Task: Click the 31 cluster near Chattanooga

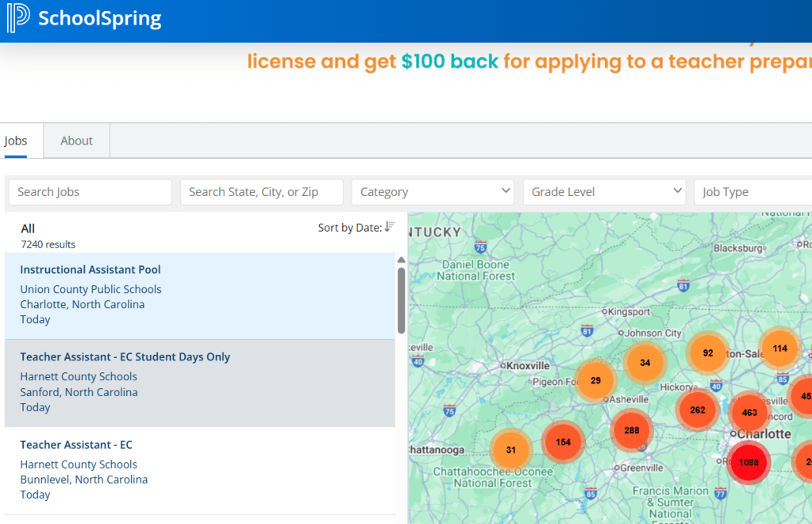Action: (510, 450)
